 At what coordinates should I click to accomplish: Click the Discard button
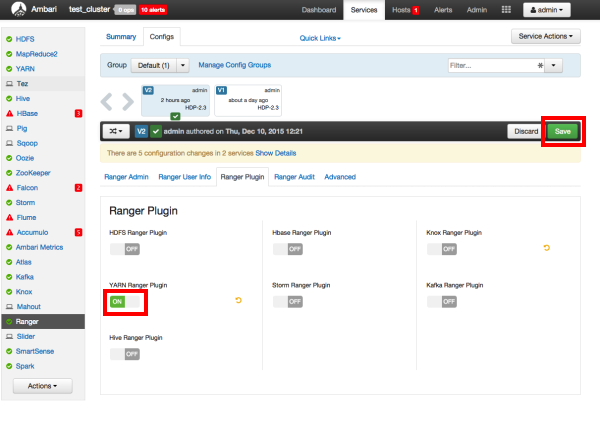[x=526, y=131]
